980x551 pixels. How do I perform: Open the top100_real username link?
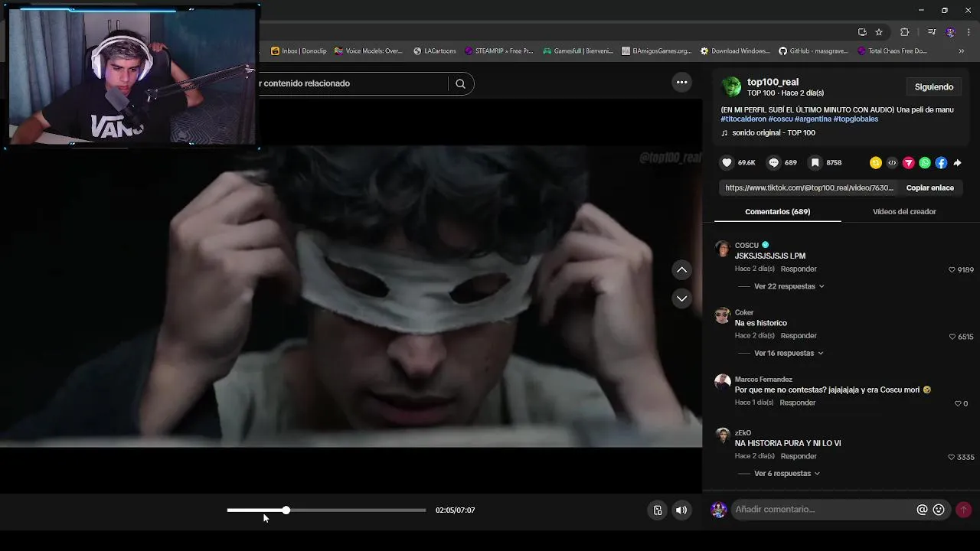[773, 82]
